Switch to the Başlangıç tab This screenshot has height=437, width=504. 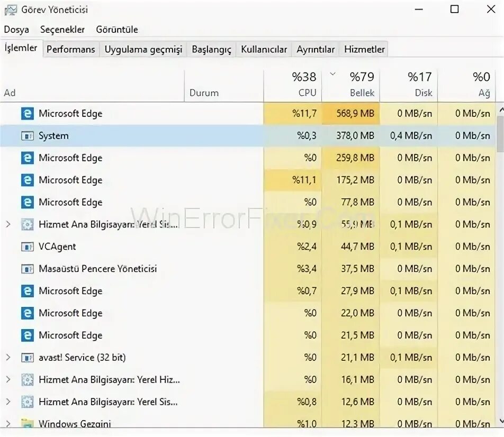212,49
